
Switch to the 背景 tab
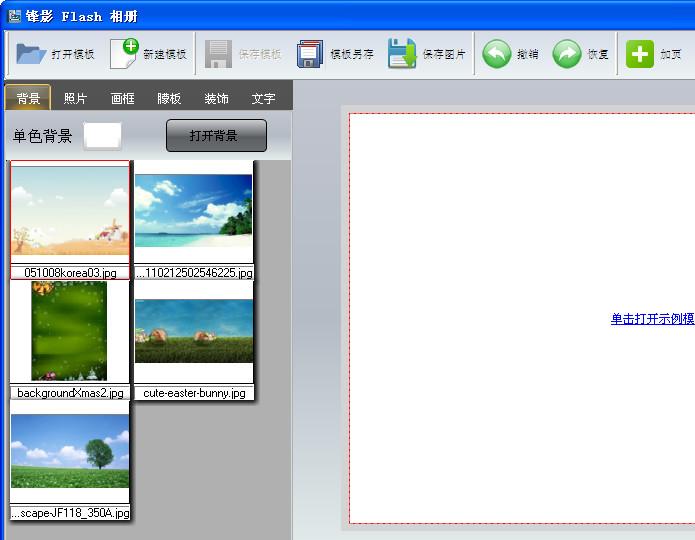click(x=28, y=98)
